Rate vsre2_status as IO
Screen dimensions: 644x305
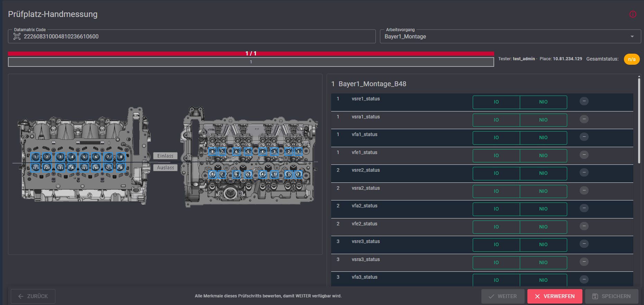point(496,173)
